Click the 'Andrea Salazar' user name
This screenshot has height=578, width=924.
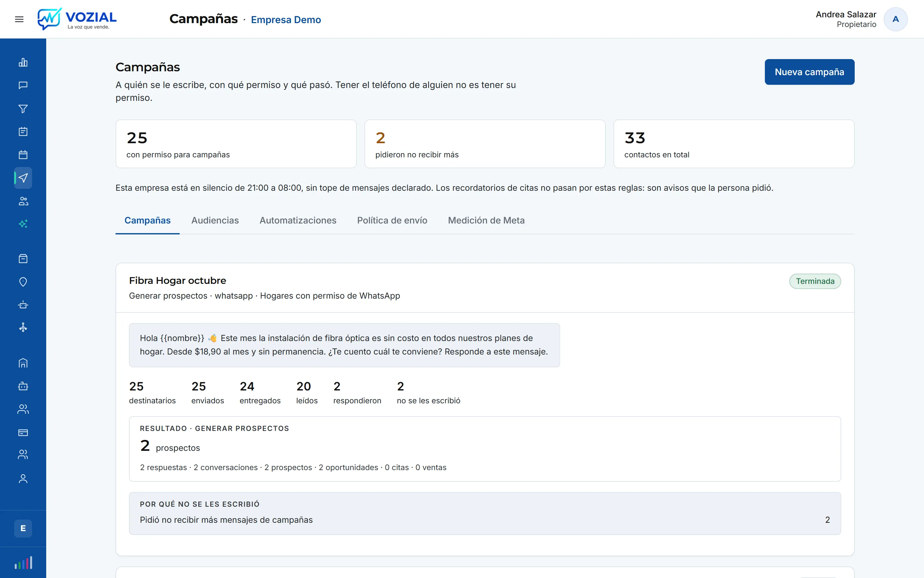coord(846,14)
